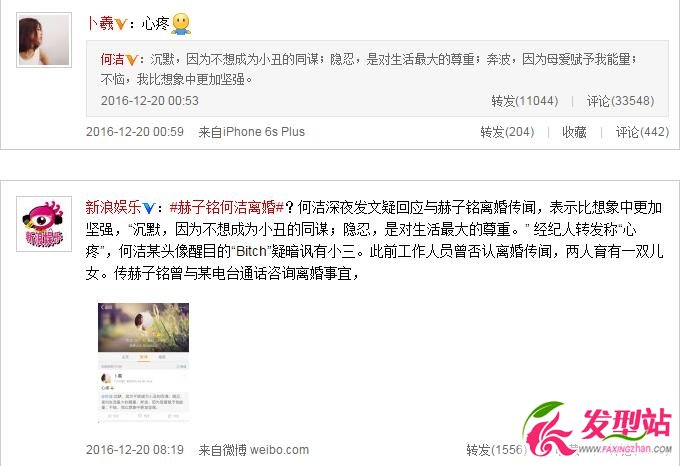The width and height of the screenshot is (681, 466).
Task: Click the 卜羲 username link
Action: click(x=100, y=23)
